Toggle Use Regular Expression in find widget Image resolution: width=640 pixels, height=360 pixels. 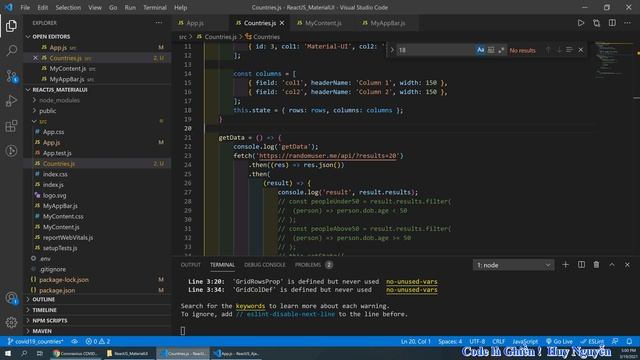click(x=501, y=50)
